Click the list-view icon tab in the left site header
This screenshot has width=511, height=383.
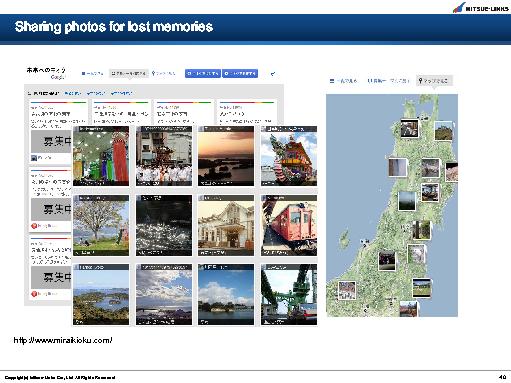coord(92,73)
